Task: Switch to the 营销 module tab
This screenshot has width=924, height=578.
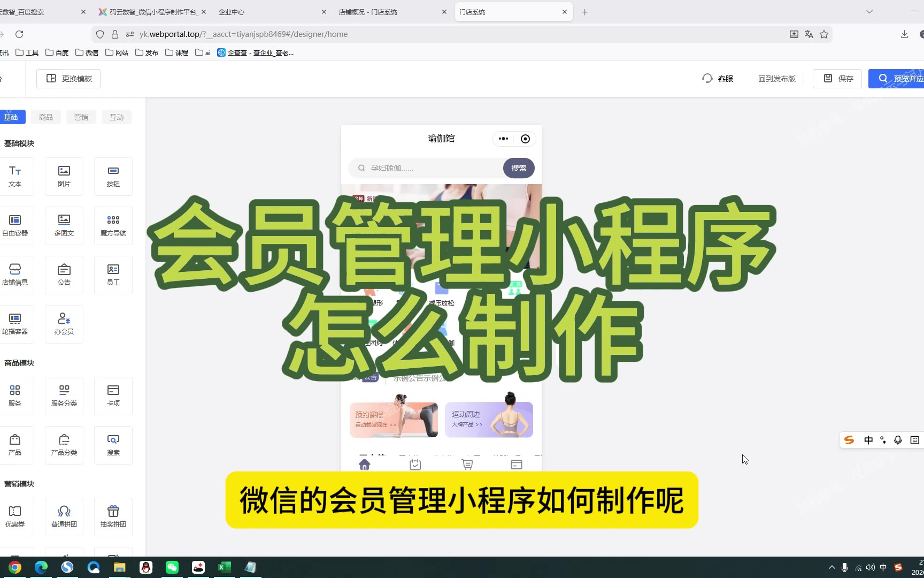Action: 81,117
